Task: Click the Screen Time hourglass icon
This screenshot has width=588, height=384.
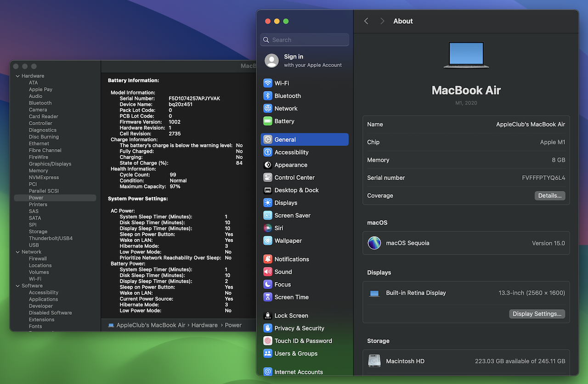Action: [268, 297]
